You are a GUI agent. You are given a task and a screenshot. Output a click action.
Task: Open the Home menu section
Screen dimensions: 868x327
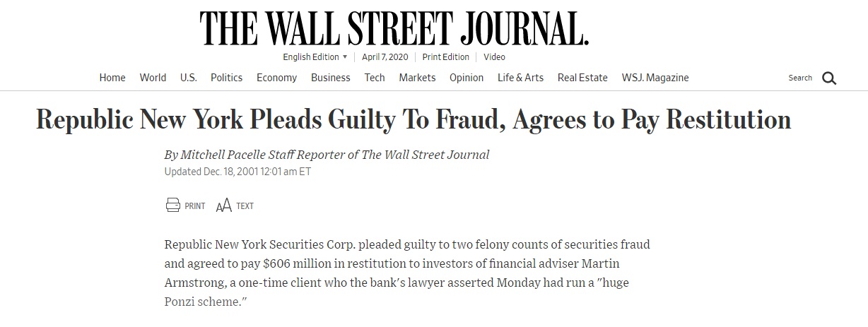tap(112, 78)
